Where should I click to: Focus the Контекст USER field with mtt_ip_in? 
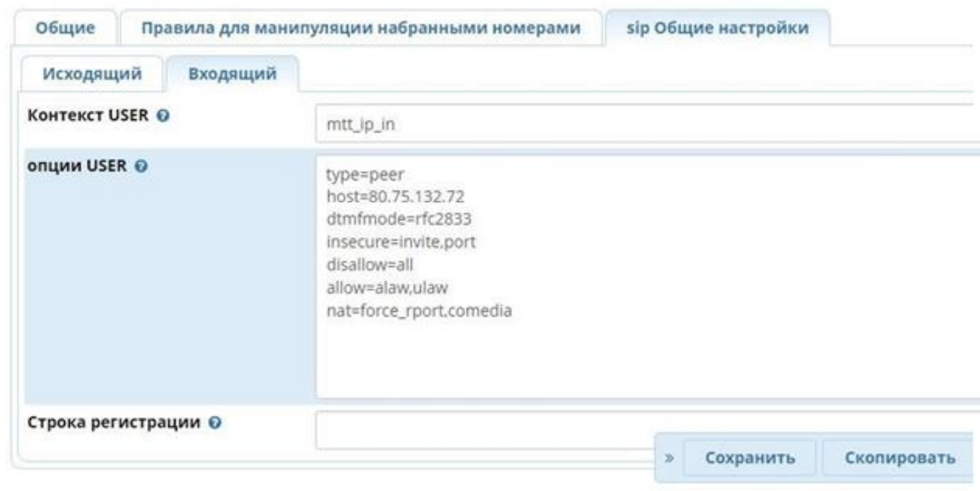tap(643, 124)
